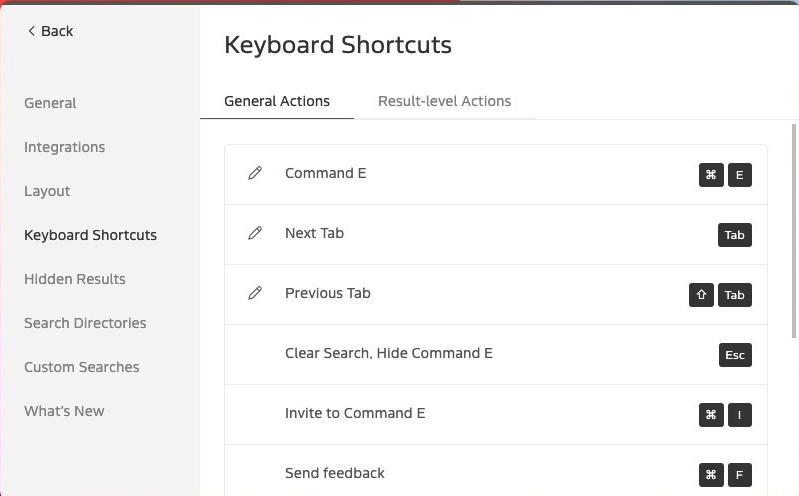
Task: Edit the Command E shortcut pencil icon
Action: (255, 173)
